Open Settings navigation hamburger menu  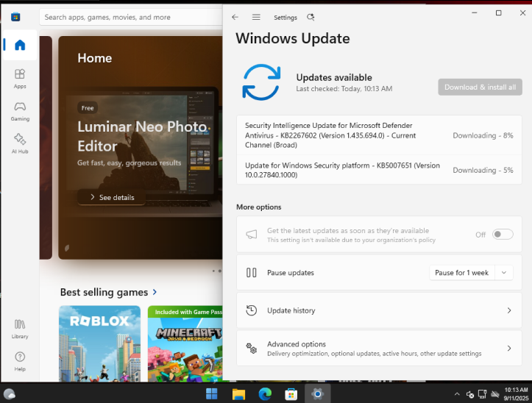256,17
